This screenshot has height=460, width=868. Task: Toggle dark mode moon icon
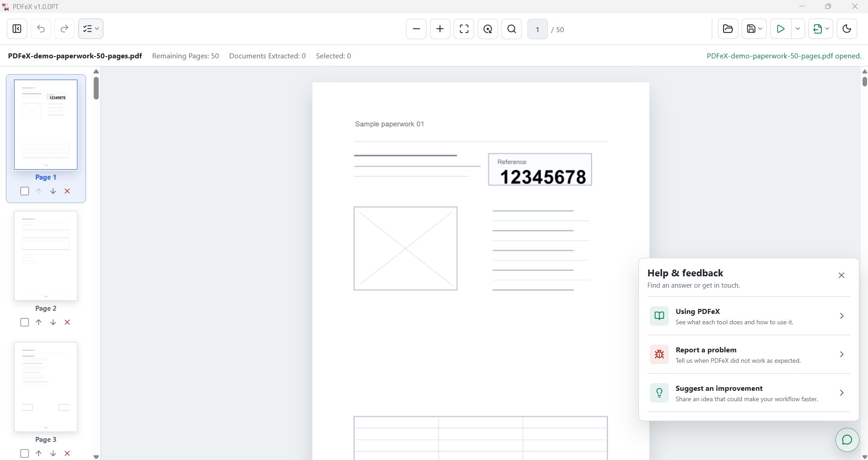(847, 29)
